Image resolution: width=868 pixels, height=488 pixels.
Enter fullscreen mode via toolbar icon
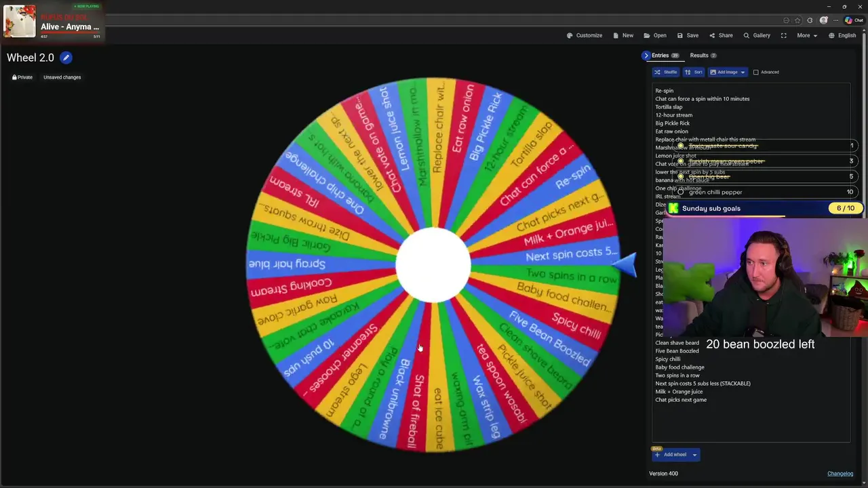783,35
